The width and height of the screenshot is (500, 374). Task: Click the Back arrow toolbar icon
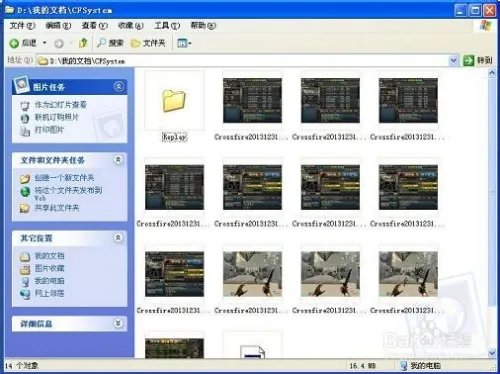[x=15, y=43]
